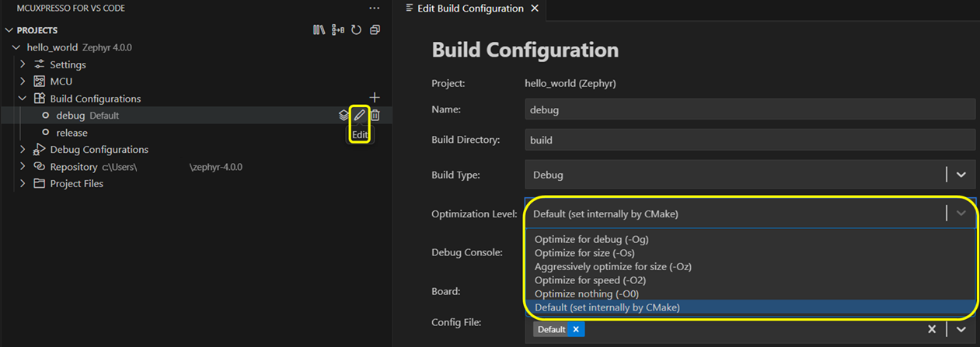Screen dimensions: 980x347
Task: Choose Aggressively optimize for size (-Oz)
Action: tap(750, 266)
